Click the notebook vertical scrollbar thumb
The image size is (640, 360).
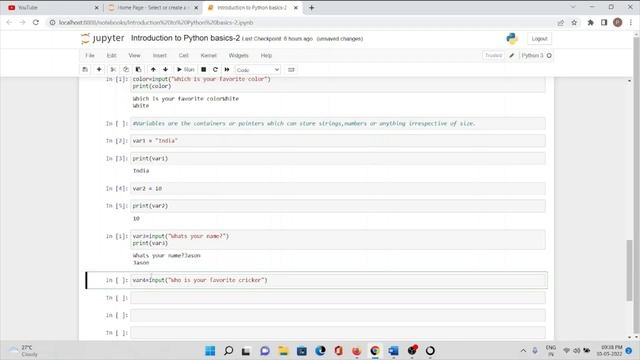pos(629,270)
